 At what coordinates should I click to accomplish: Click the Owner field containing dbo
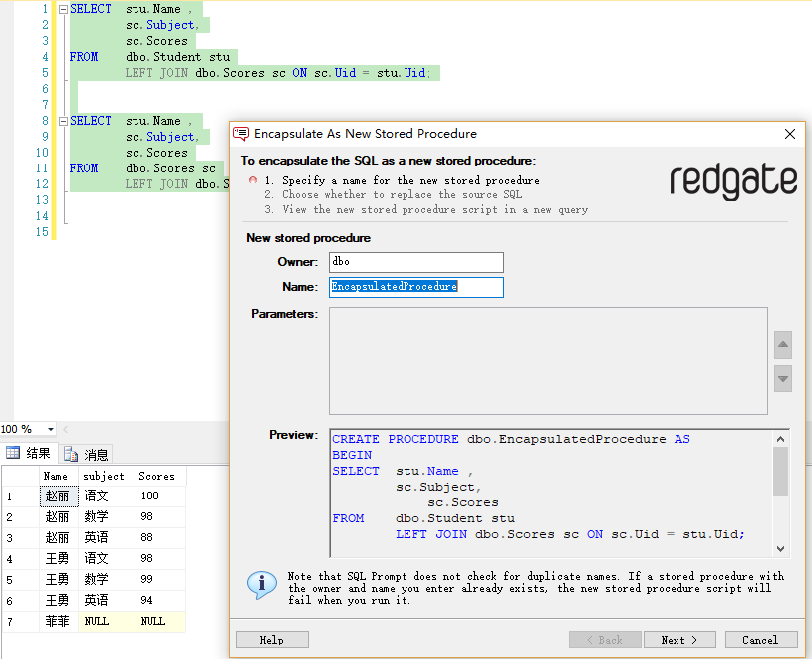(x=415, y=262)
